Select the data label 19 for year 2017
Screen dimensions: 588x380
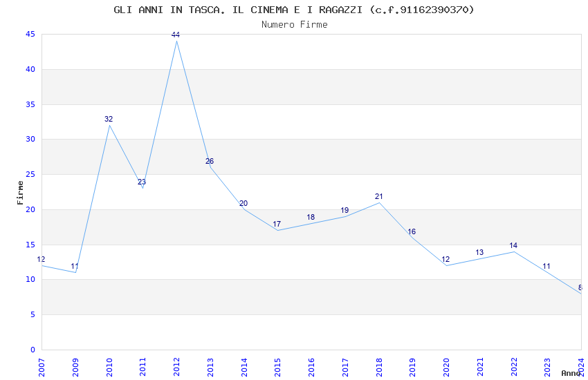[x=344, y=211]
